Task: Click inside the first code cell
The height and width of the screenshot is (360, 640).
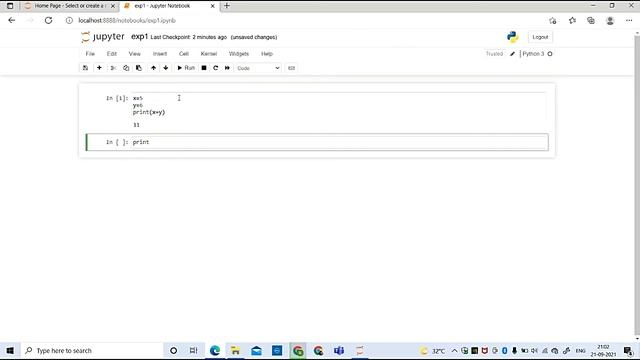Action: (x=339, y=105)
